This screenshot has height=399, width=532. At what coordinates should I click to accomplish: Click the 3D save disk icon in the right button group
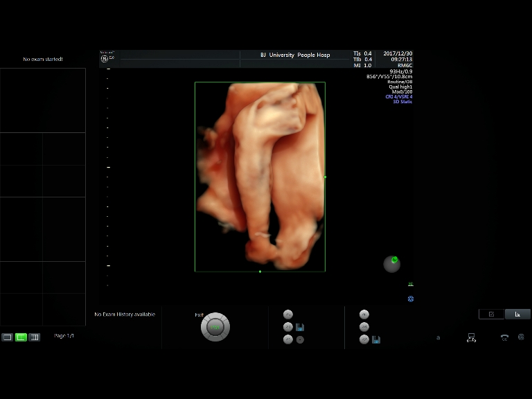(375, 339)
